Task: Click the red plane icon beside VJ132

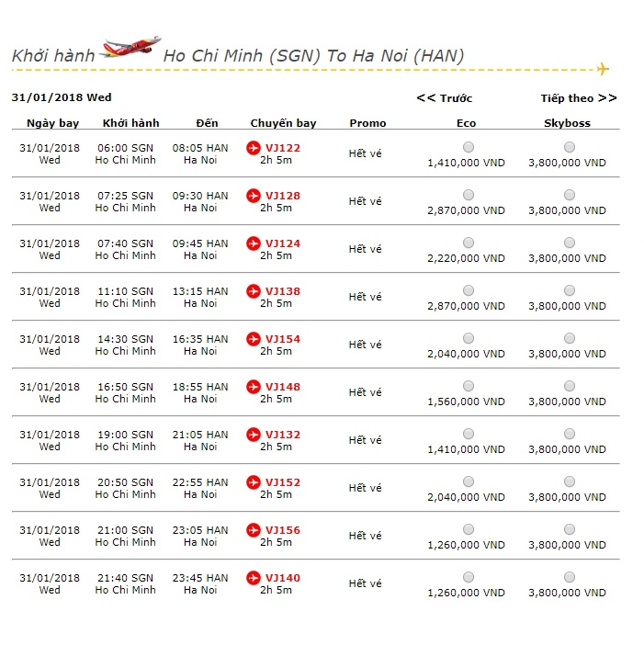Action: pyautogui.click(x=254, y=435)
